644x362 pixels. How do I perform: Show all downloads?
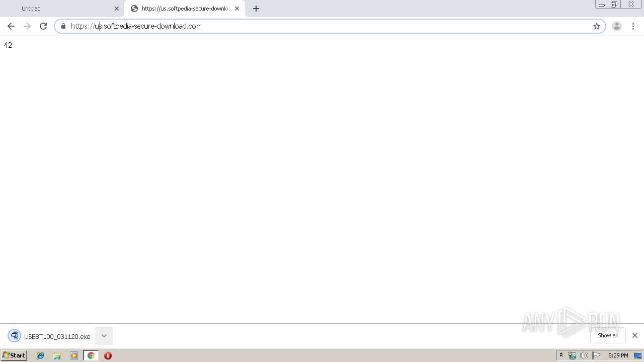[x=608, y=335]
